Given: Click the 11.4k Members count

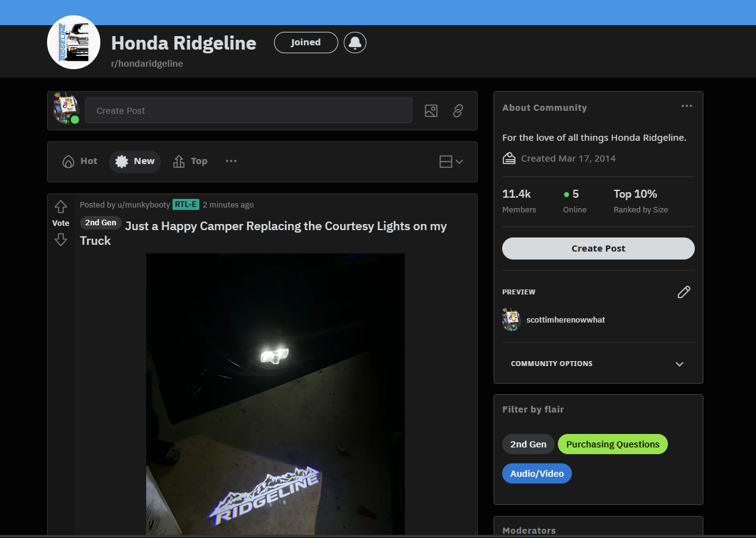Looking at the screenshot, I should pyautogui.click(x=519, y=201).
